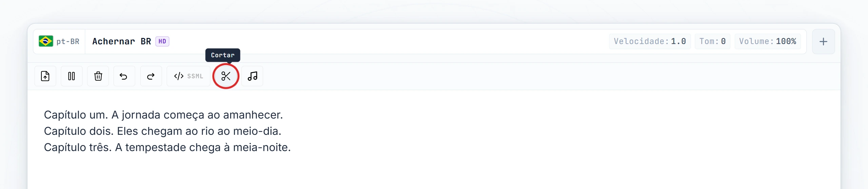Adjust the Velocidade 1.0 setting

pos(650,41)
